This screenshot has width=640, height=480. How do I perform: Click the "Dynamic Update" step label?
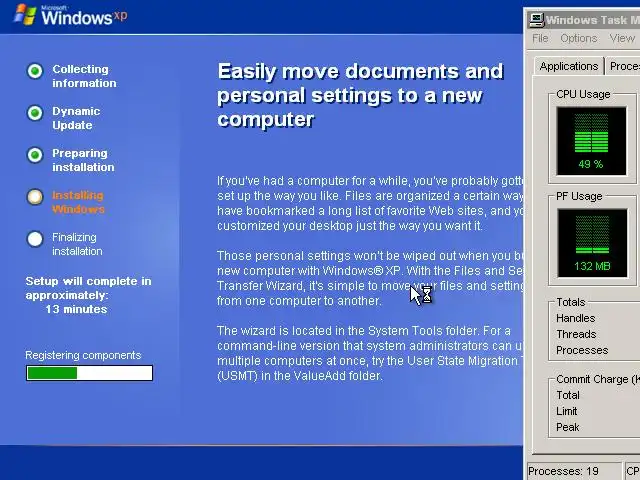click(x=76, y=118)
